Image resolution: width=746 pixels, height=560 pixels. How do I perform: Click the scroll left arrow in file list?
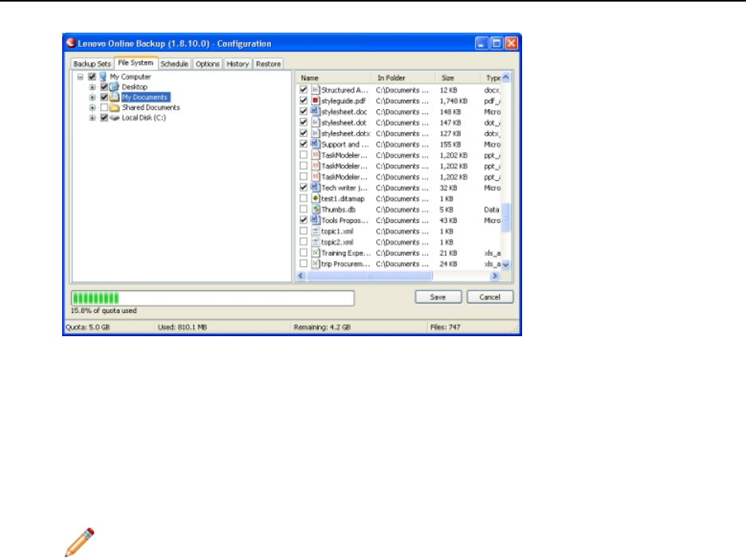pos(300,276)
